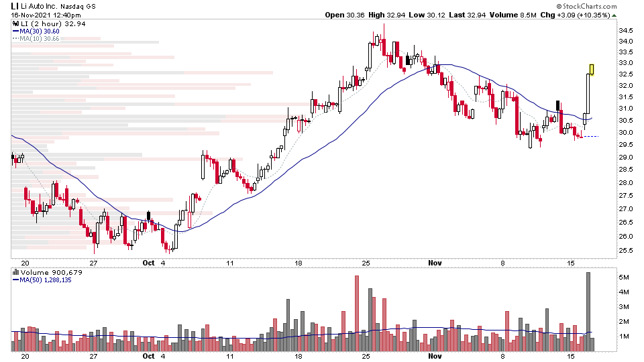644x362 pixels.
Task: Click the dotted gray swatch for MA(10)
Action: [x=15, y=39]
